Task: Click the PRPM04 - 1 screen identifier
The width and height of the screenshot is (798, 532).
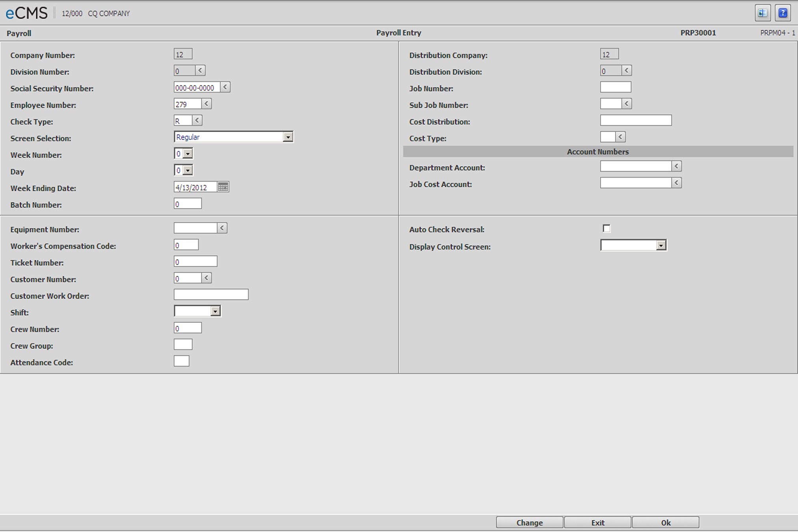Action: click(x=778, y=33)
